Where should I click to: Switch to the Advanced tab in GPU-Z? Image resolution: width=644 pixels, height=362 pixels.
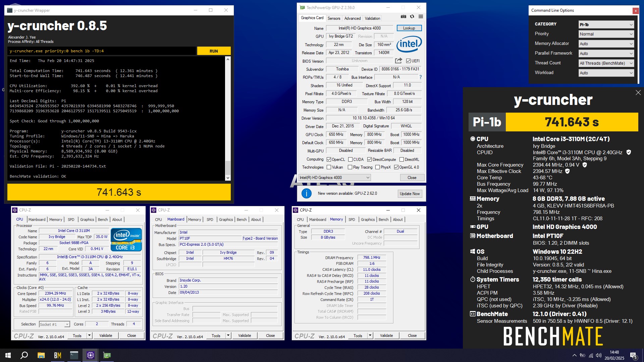pyautogui.click(x=353, y=18)
